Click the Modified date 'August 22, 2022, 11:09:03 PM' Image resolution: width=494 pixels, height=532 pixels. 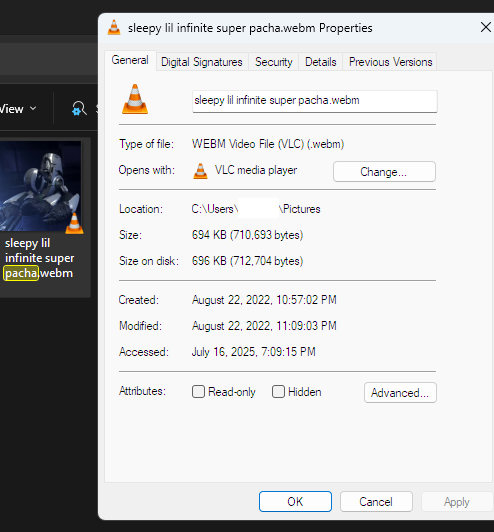point(264,326)
